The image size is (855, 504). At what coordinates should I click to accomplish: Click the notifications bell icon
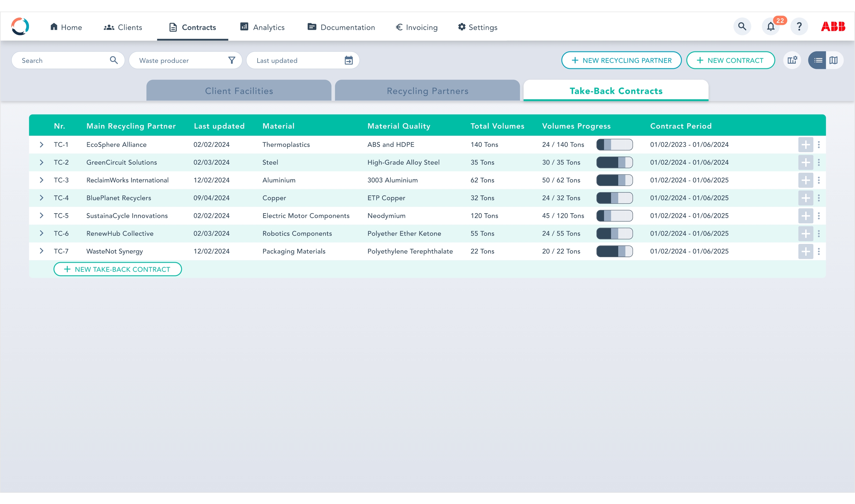coord(770,27)
